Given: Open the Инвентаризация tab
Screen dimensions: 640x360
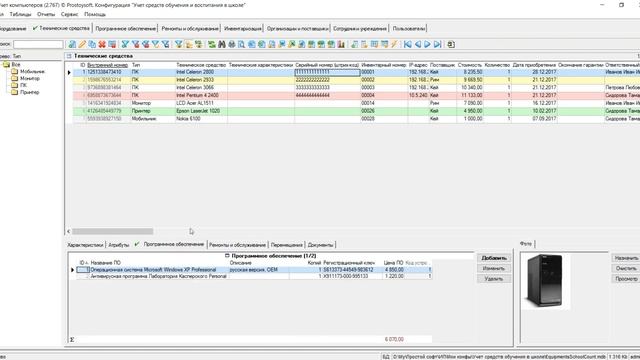Looking at the screenshot, I should point(243,29).
